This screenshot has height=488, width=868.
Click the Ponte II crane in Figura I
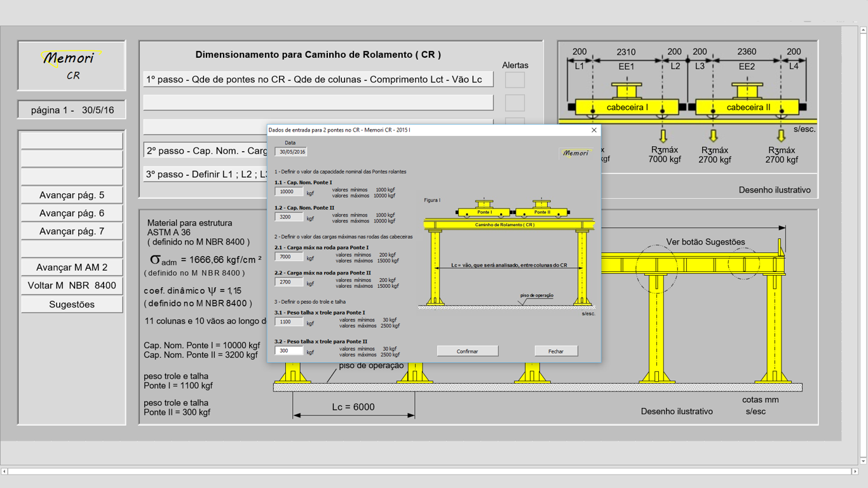pyautogui.click(x=541, y=209)
